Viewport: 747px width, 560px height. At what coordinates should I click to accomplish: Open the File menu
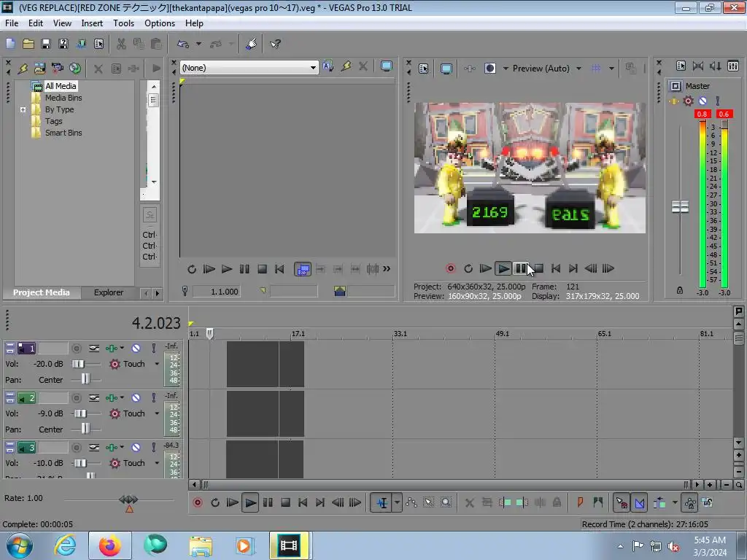[12, 23]
